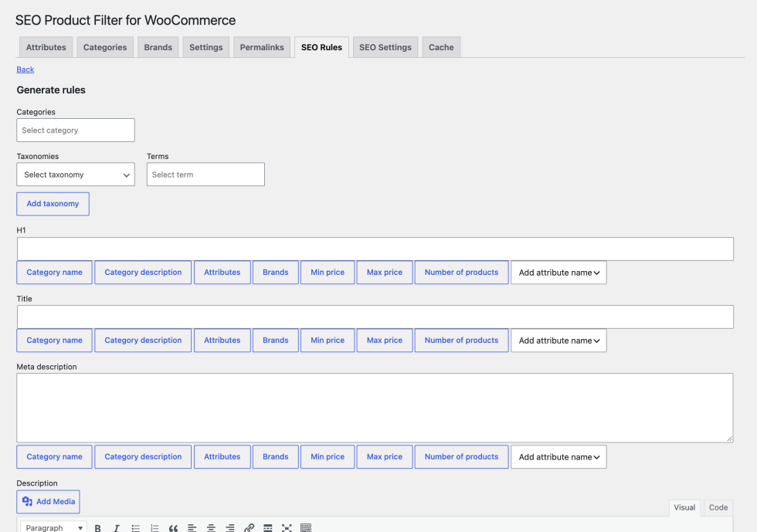Toggle italic formatting in Description editor

[x=117, y=527]
